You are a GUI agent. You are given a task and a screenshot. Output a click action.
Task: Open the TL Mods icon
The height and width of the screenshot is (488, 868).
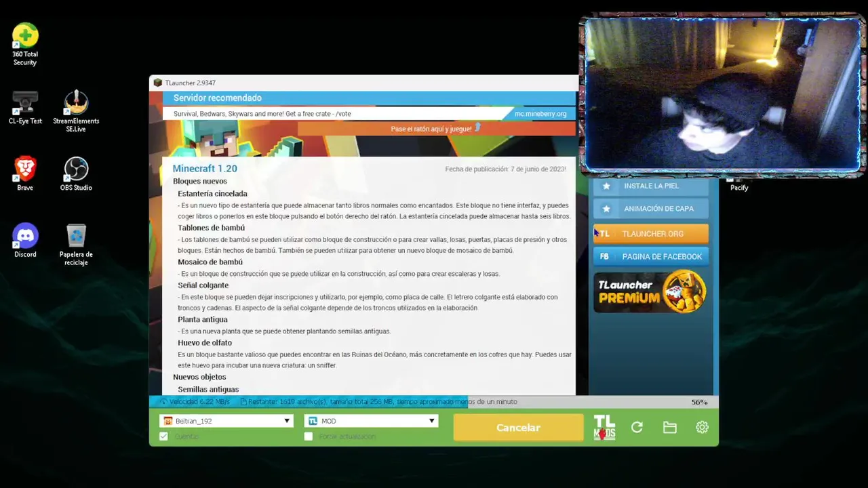pos(604,428)
